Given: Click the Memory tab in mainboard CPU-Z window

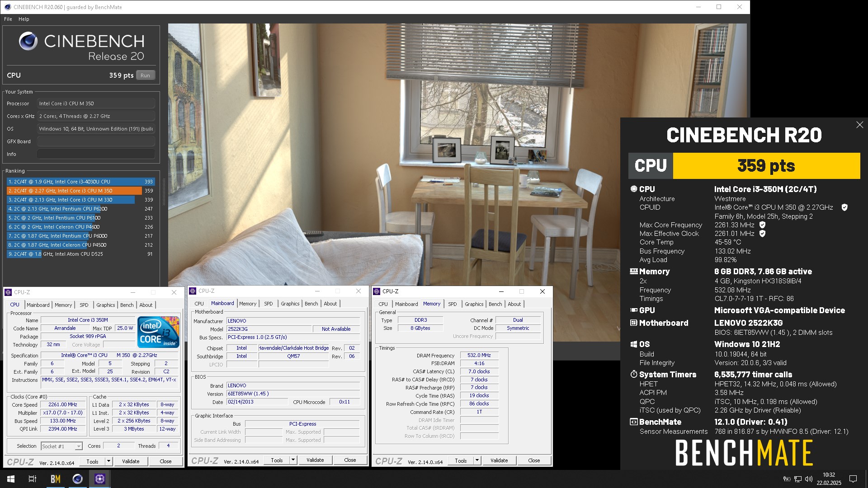Looking at the screenshot, I should pyautogui.click(x=248, y=304).
